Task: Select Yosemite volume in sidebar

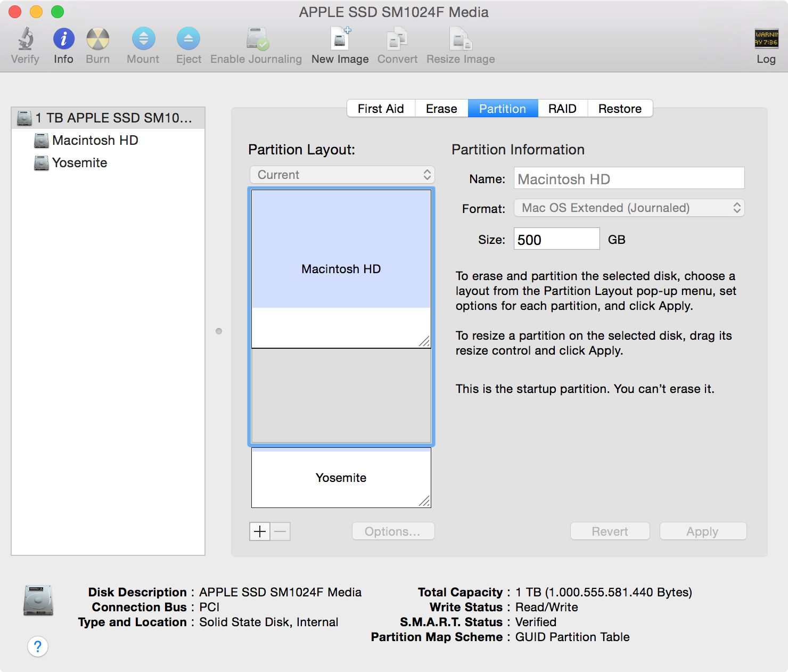Action: [x=108, y=162]
